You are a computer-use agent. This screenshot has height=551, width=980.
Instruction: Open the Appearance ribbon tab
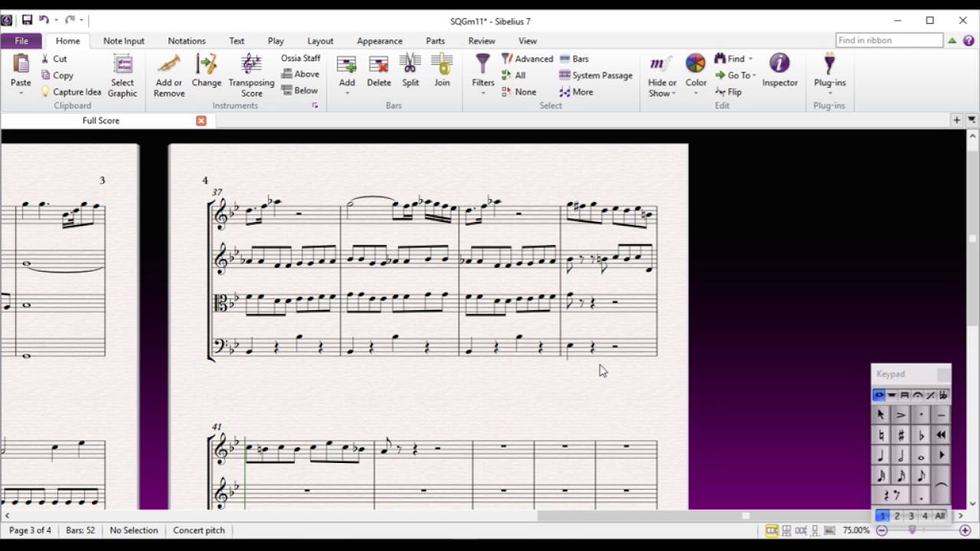click(x=379, y=41)
